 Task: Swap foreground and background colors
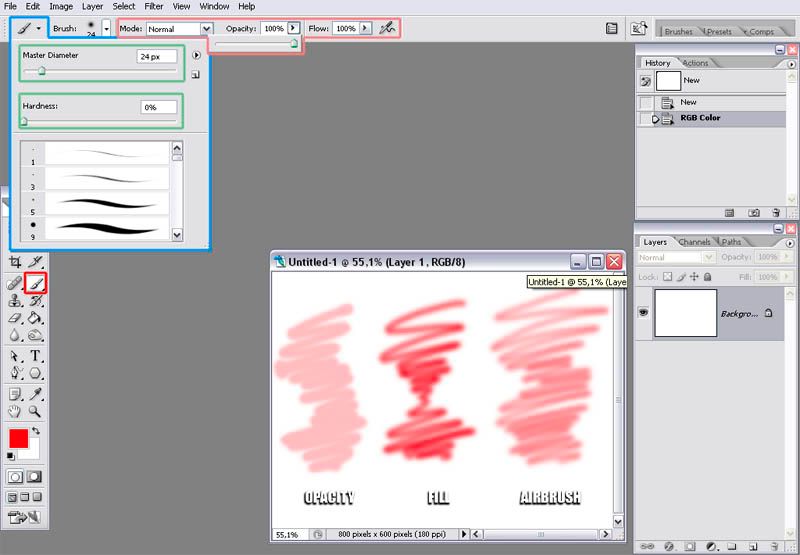pyautogui.click(x=36, y=431)
